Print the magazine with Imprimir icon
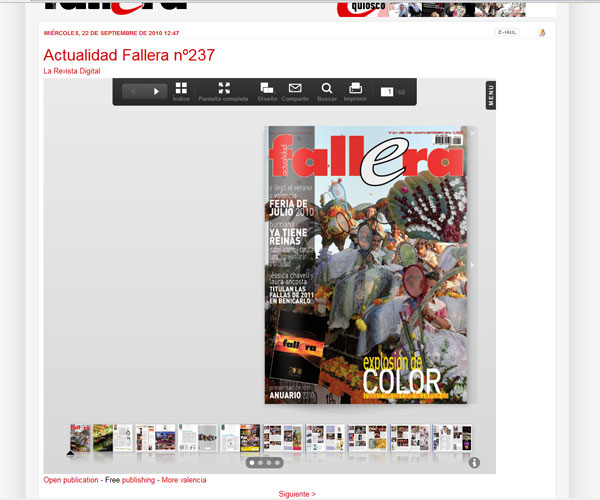The width and height of the screenshot is (600, 500). (355, 91)
